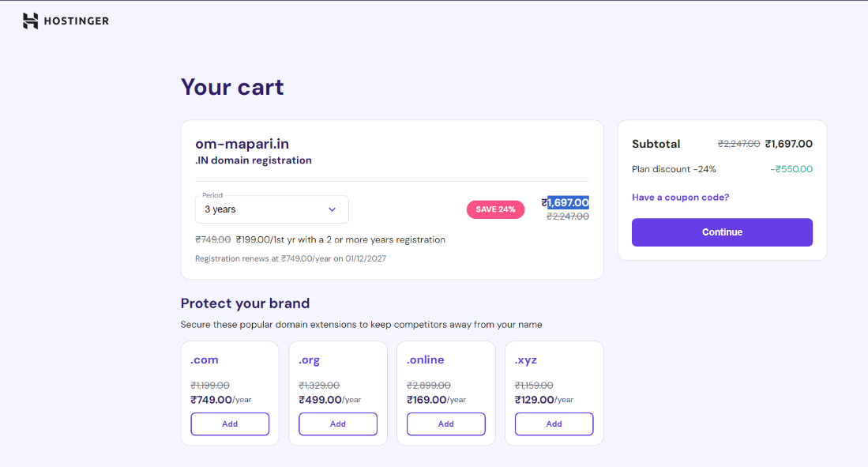The width and height of the screenshot is (868, 467).
Task: Click the dropdown chevron beside 3 years
Action: (332, 209)
